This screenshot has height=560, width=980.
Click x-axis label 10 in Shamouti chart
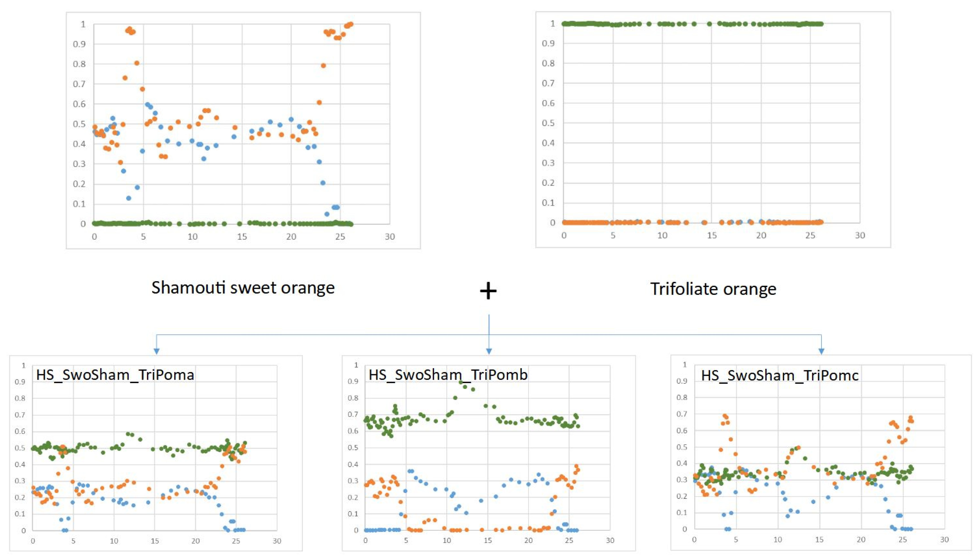tap(192, 237)
